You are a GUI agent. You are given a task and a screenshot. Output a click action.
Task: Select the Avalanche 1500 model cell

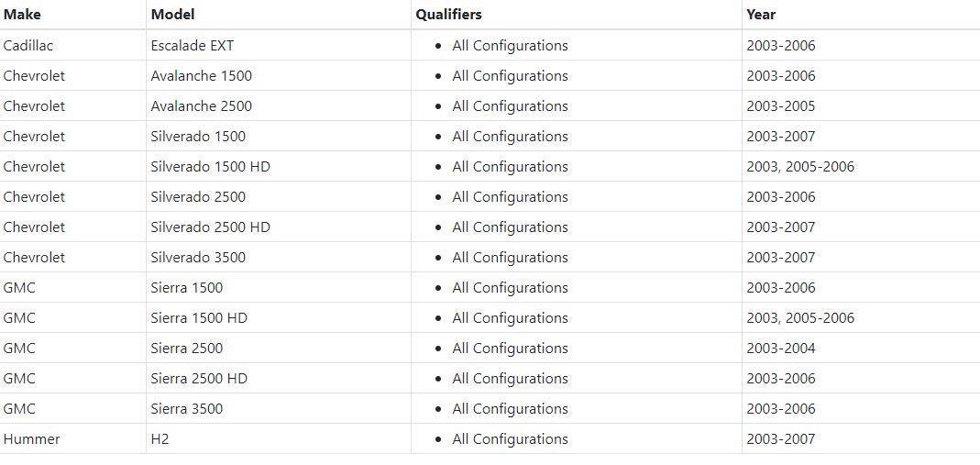[x=201, y=76]
